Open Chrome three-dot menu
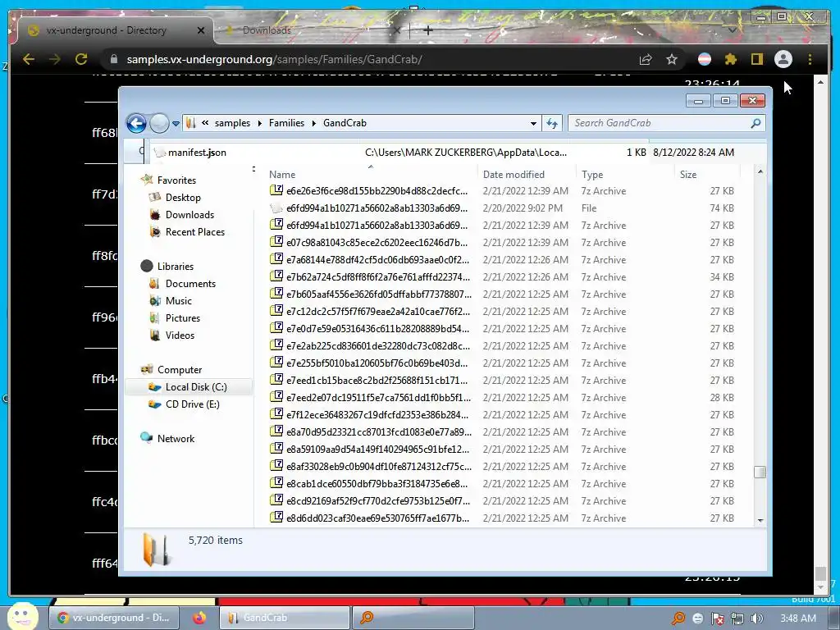This screenshot has width=840, height=630. point(810,59)
